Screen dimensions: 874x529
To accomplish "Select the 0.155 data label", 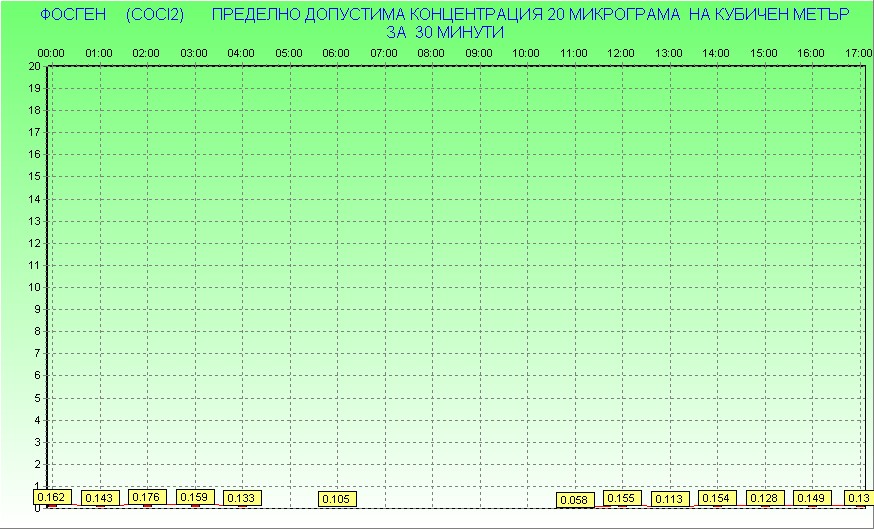I will tap(621, 498).
